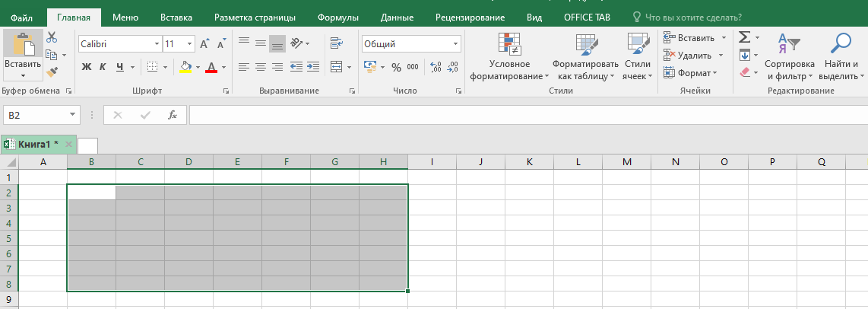Click the Merge and Center icon
The image size is (868, 309).
point(337,67)
